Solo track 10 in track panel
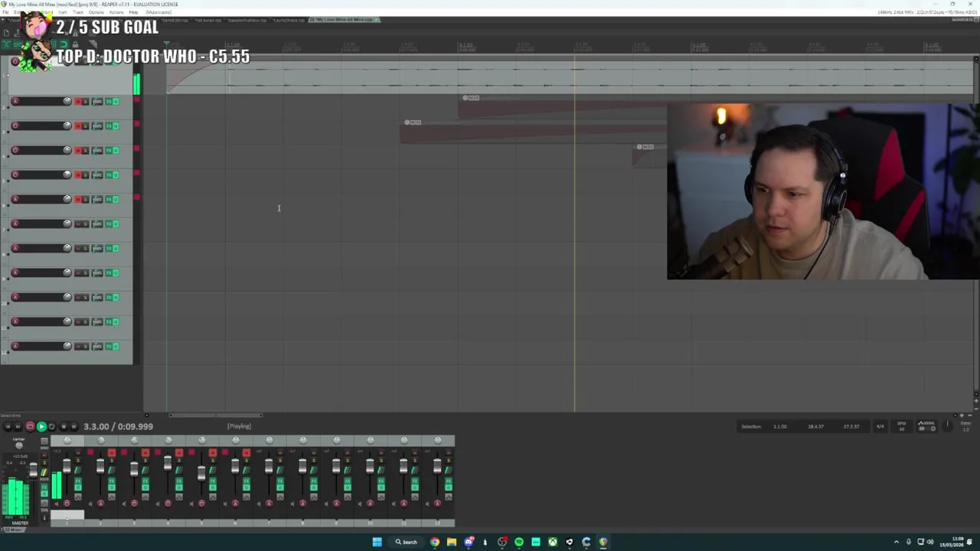Image resolution: width=980 pixels, height=551 pixels. click(x=86, y=297)
